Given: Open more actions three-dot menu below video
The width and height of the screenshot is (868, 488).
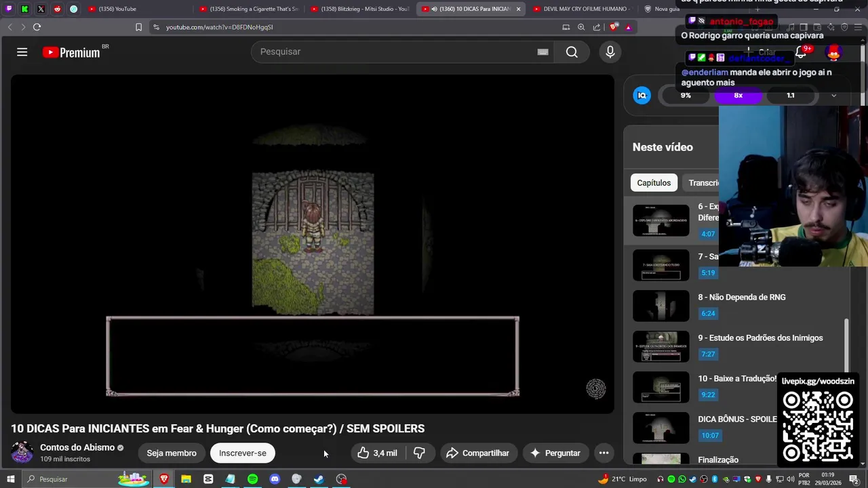Looking at the screenshot, I should pyautogui.click(x=604, y=453).
